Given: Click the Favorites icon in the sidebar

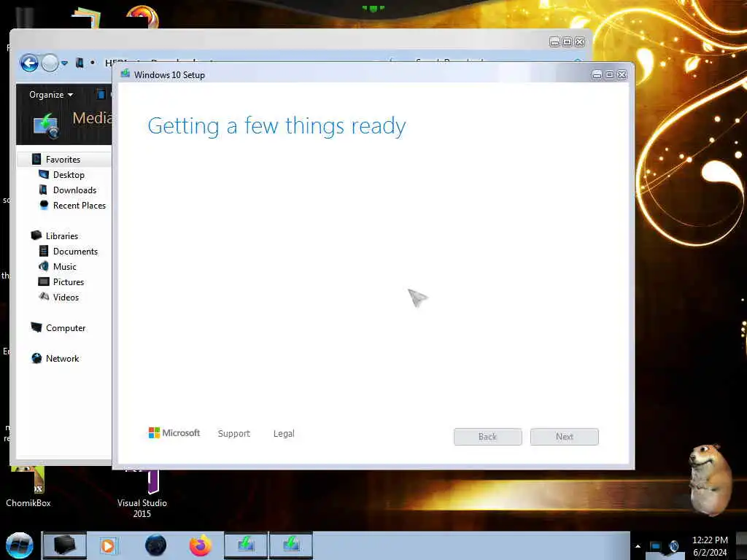Looking at the screenshot, I should point(36,159).
